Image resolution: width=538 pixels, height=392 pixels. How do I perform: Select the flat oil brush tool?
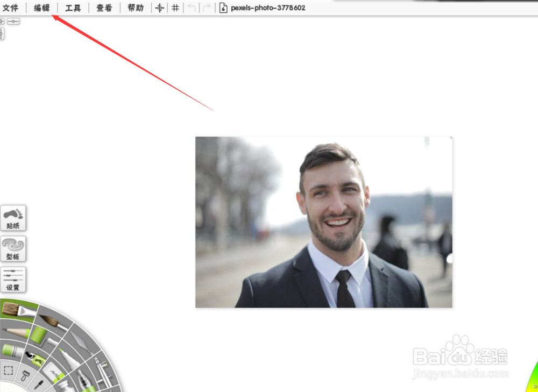(x=19, y=310)
